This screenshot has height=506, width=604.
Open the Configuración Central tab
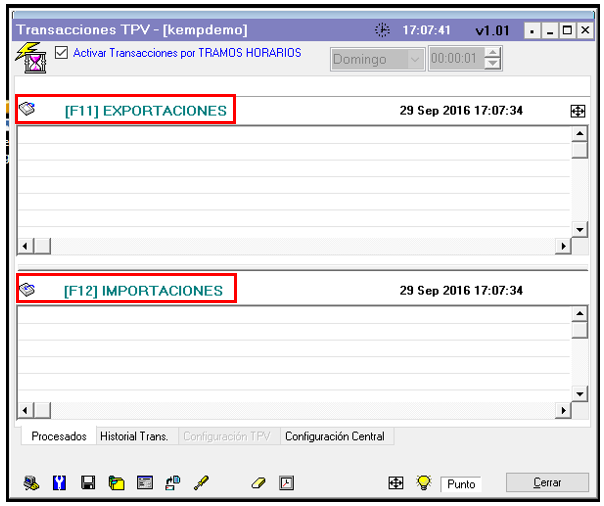coord(334,437)
